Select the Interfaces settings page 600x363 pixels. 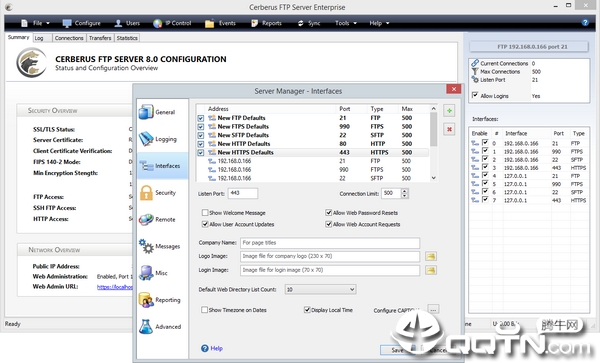(162, 166)
